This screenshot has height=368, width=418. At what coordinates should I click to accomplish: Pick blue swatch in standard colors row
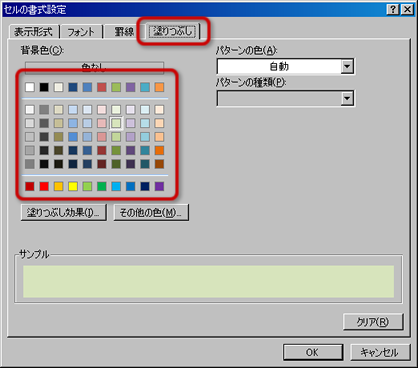pos(131,186)
